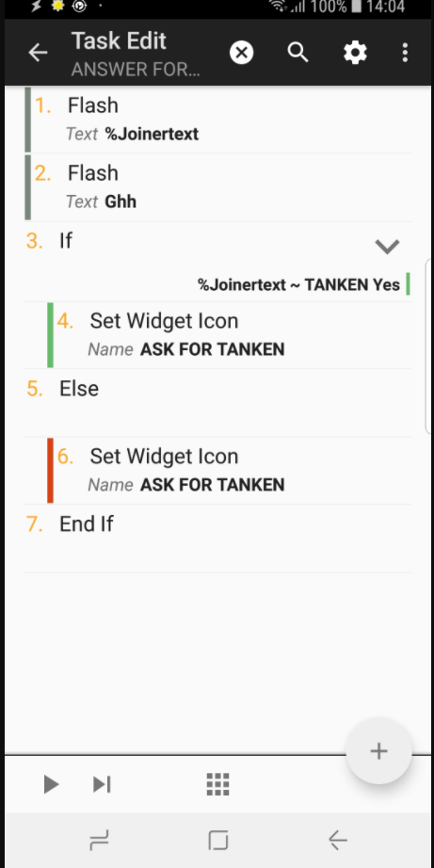Image resolution: width=434 pixels, height=868 pixels.
Task: Select the If action row
Action: [x=218, y=262]
